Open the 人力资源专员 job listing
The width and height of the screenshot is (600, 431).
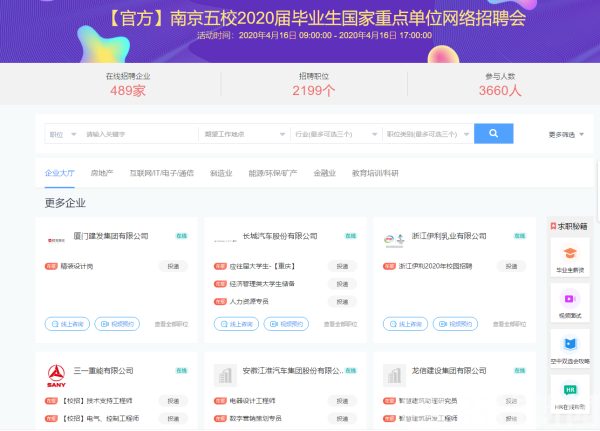click(x=249, y=302)
